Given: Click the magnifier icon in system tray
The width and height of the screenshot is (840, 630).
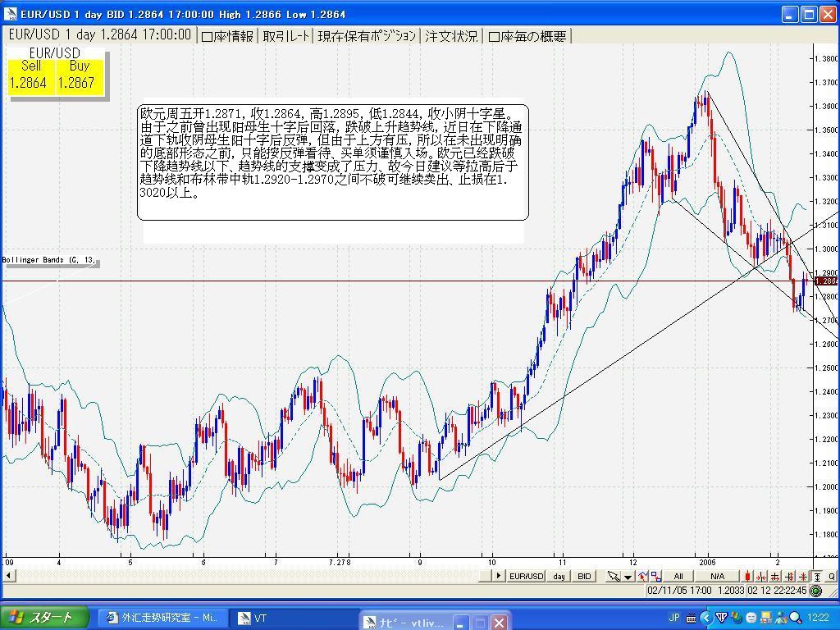Looking at the screenshot, I should point(794,619).
